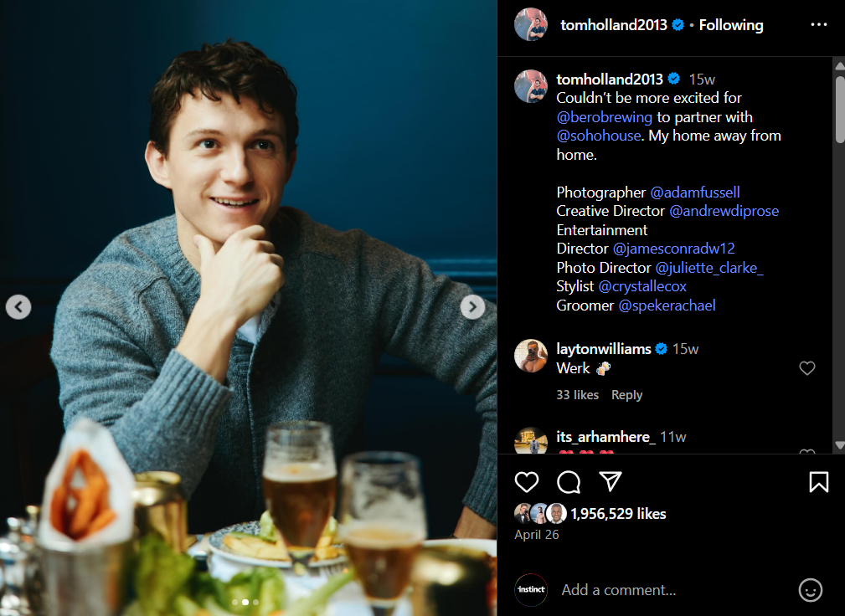Open the emoji picker in the comment box

810,590
